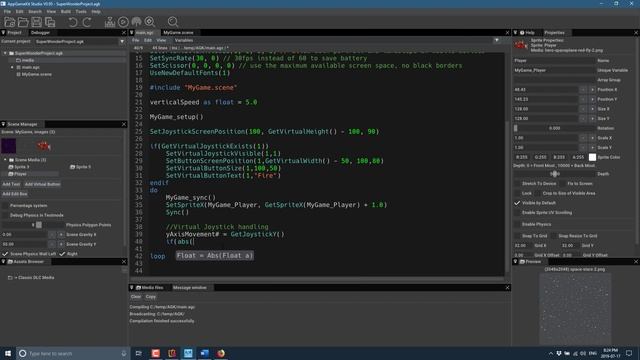Click the Depth slider handle
This screenshot has height=360, width=640.
point(554,174)
